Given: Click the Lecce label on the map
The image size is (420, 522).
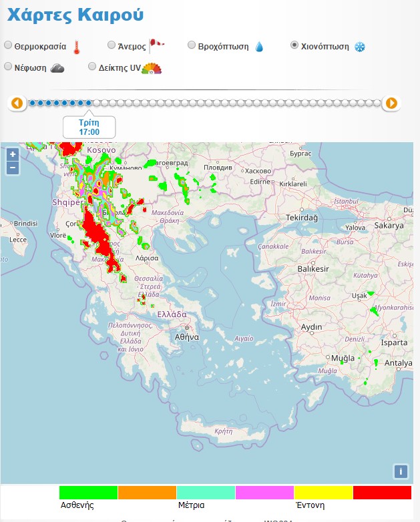Looking at the screenshot, I should (18, 240).
